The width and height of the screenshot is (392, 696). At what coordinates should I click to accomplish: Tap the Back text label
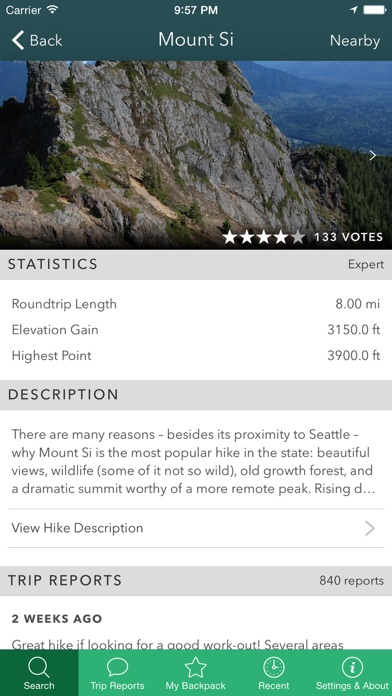click(46, 40)
